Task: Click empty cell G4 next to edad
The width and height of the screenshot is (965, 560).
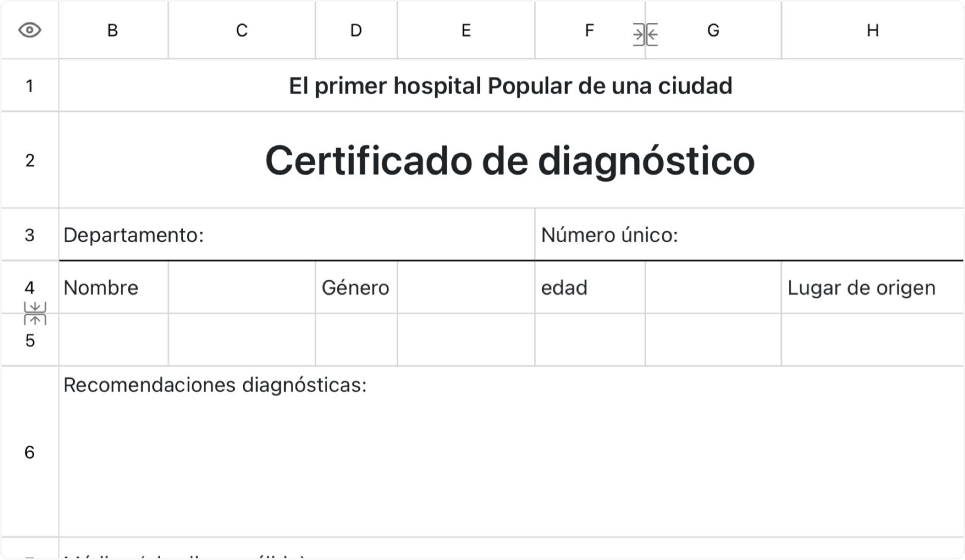Action: coord(713,288)
